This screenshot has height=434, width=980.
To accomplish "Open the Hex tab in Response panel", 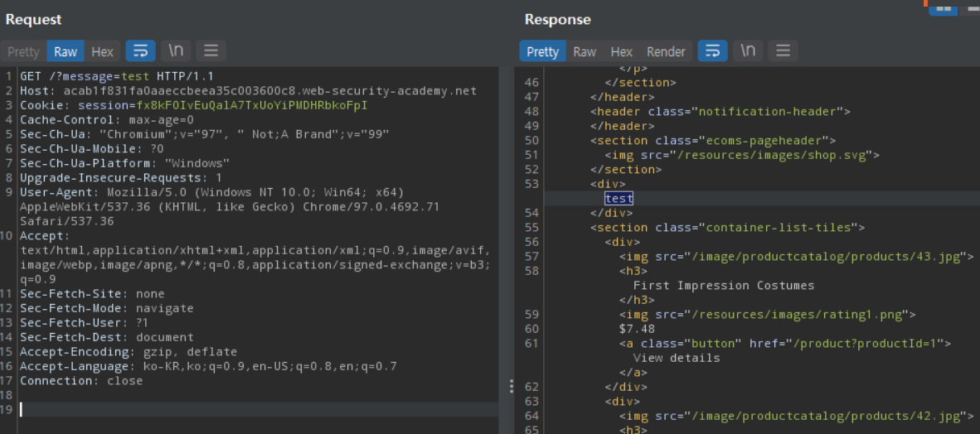I will click(x=621, y=51).
